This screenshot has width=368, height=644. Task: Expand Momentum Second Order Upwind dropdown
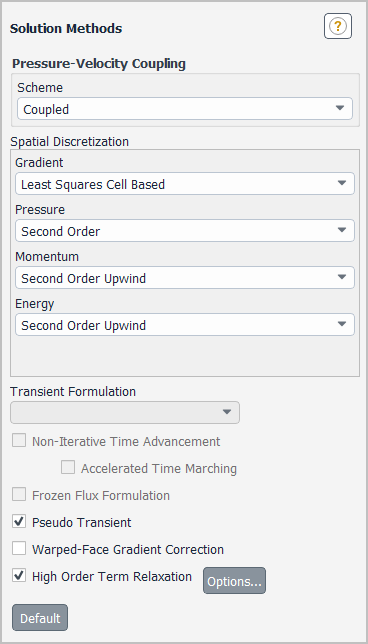coord(185,278)
